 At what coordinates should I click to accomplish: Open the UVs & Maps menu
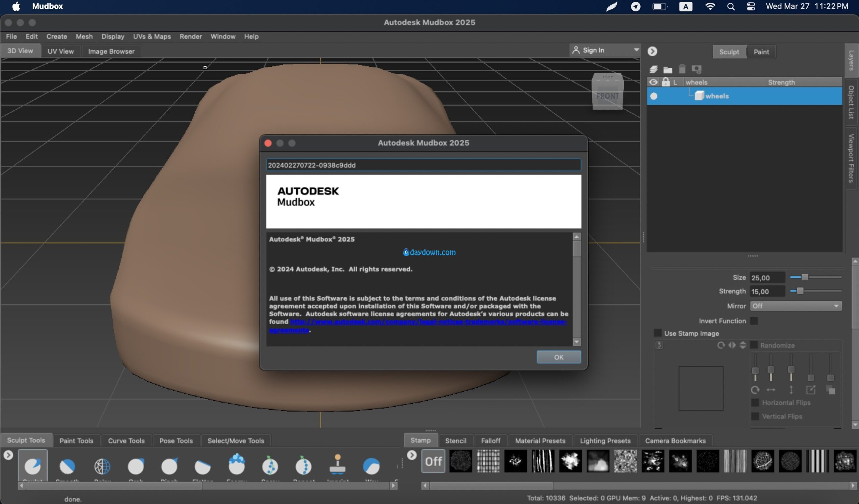pyautogui.click(x=152, y=37)
